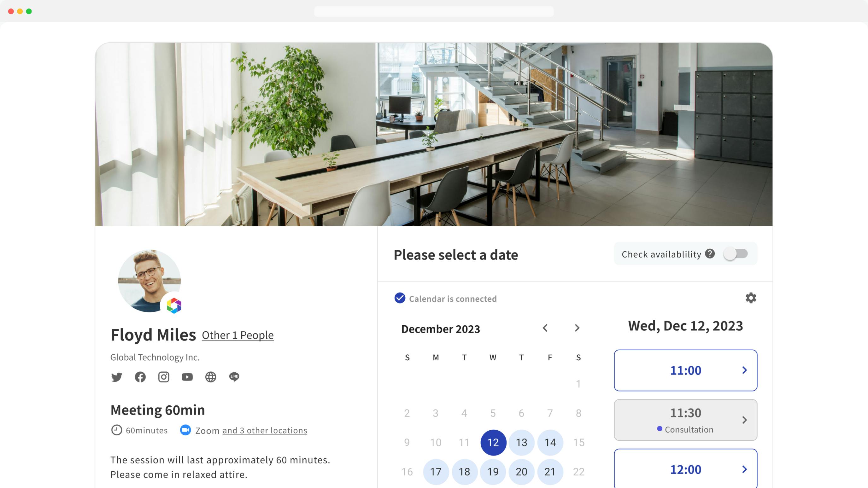This screenshot has width=868, height=488.
Task: Navigate to previous month using back arrow
Action: coord(545,328)
